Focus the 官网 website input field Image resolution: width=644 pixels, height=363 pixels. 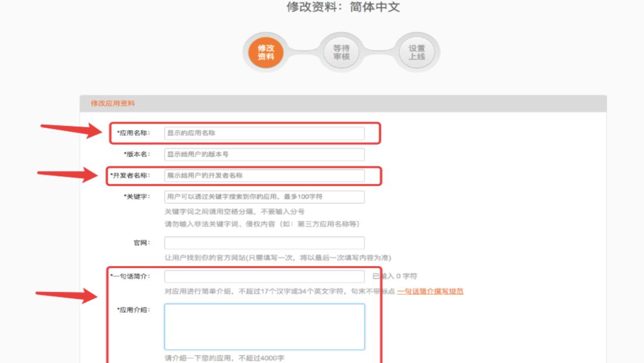pos(264,243)
